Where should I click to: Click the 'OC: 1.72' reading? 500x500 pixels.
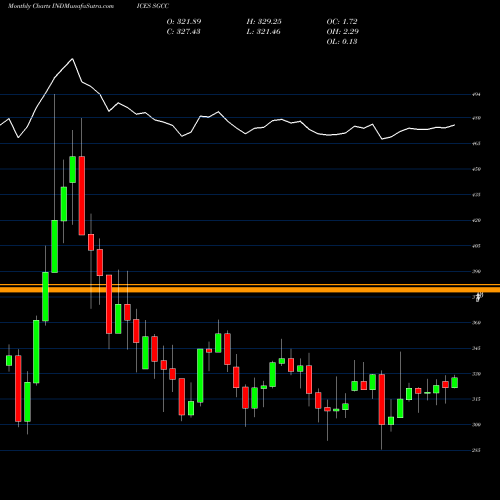[x=342, y=22]
